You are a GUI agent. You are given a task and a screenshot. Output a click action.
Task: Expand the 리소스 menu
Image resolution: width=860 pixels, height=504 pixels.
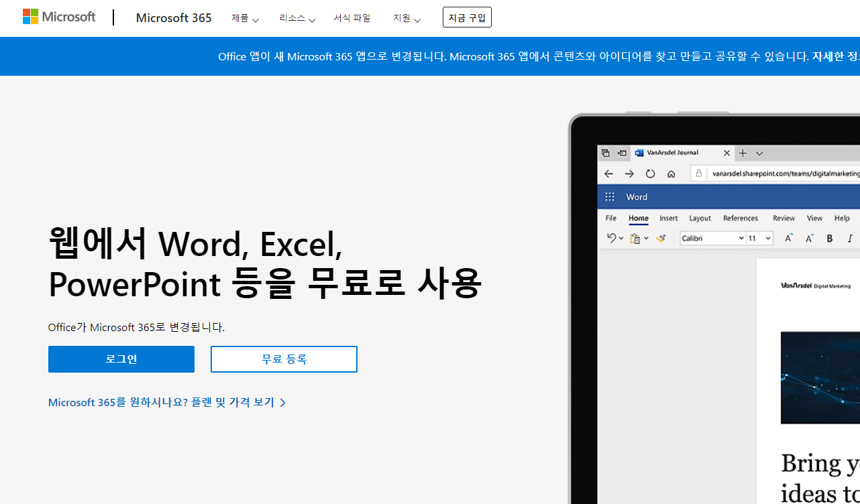coord(297,18)
